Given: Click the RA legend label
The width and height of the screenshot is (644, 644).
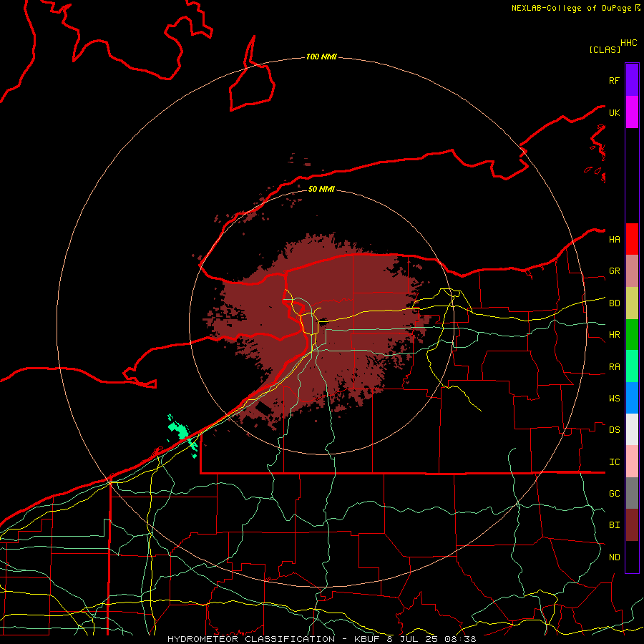Looking at the screenshot, I should point(614,367).
